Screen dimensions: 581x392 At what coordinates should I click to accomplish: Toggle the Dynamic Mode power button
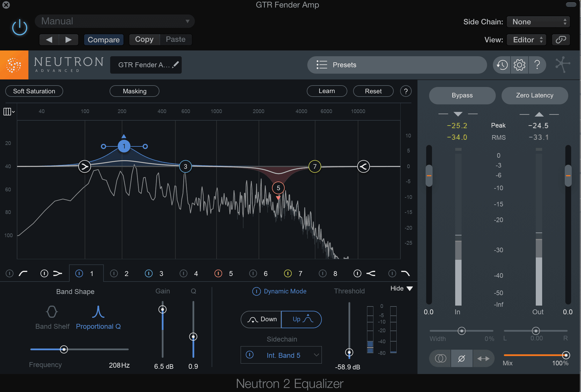(x=256, y=291)
